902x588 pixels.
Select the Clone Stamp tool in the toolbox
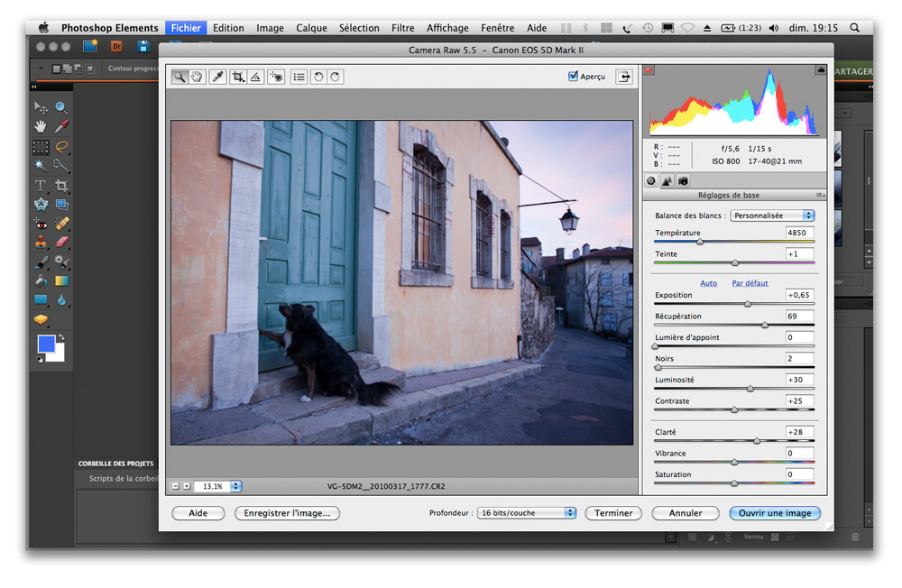point(41,243)
